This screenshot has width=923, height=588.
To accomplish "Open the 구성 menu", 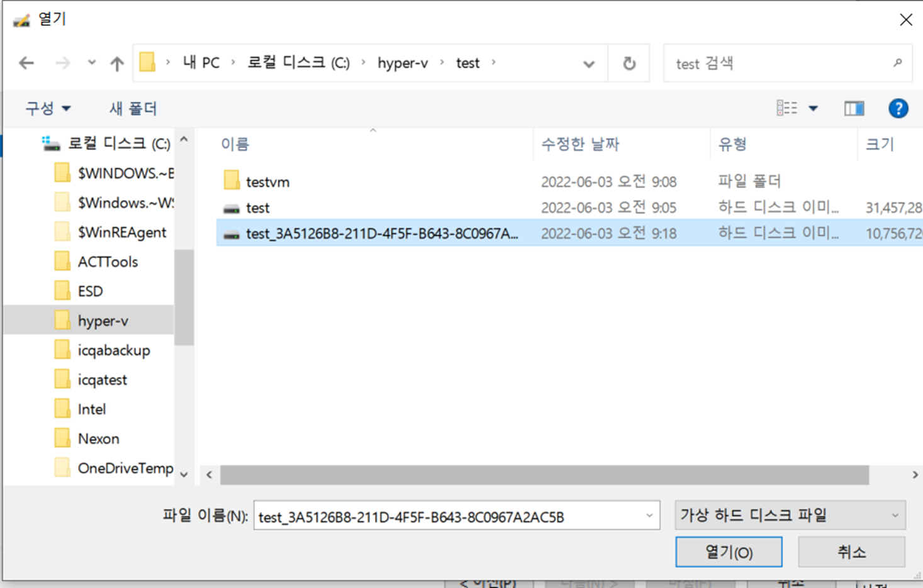I will (x=48, y=108).
